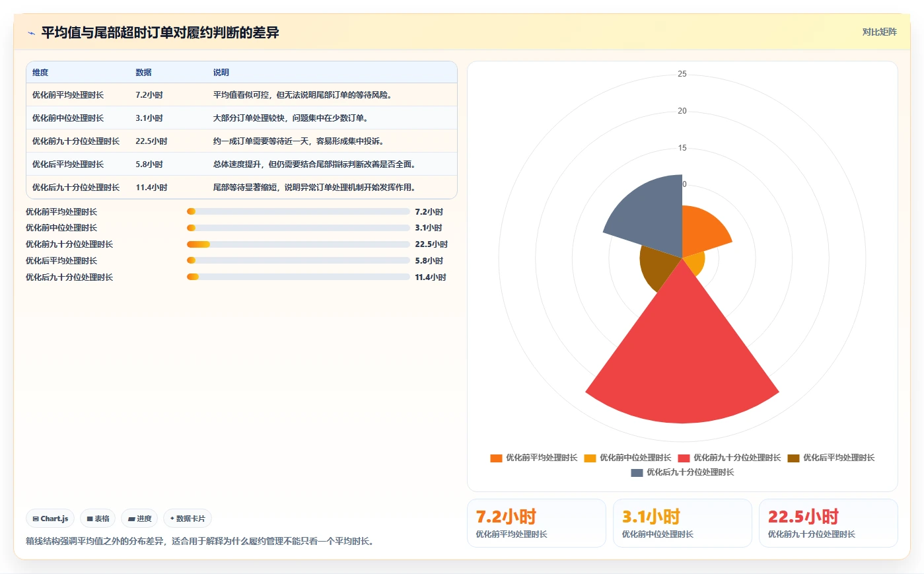The image size is (924, 574).
Task: Click the chart axis label 20
Action: [x=682, y=111]
